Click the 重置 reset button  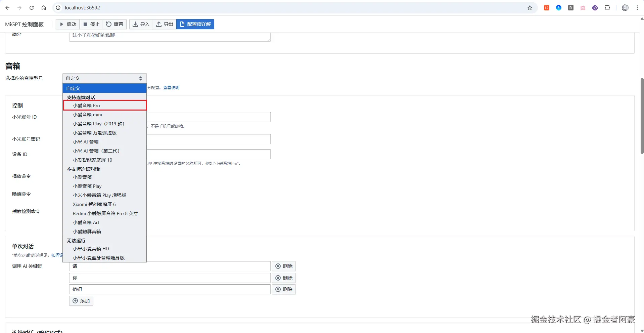[115, 24]
